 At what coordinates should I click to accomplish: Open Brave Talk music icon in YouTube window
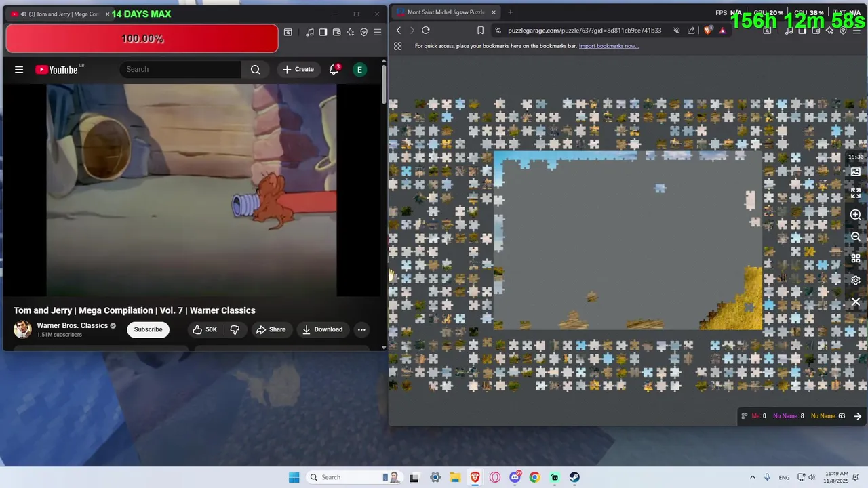310,32
